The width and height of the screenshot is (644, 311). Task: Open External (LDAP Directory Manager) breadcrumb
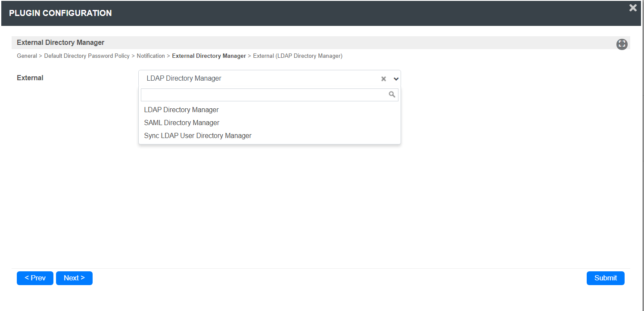(x=298, y=56)
